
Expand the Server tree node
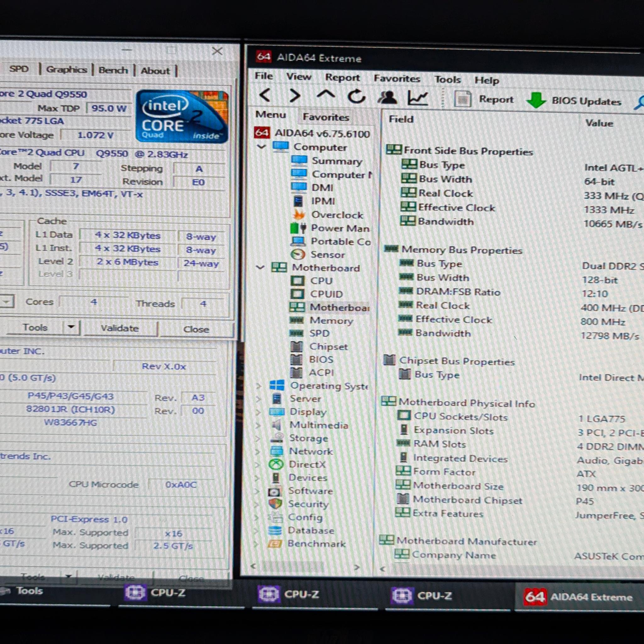pos(258,399)
